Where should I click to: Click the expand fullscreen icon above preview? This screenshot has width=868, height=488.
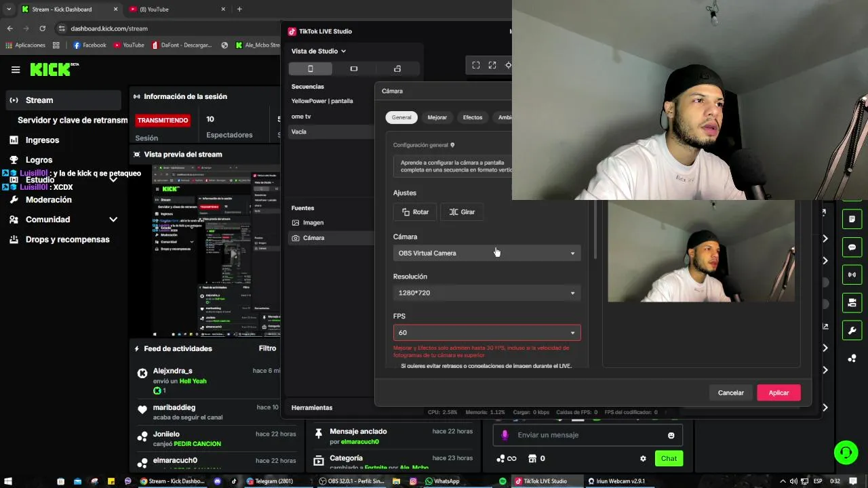[x=492, y=65]
